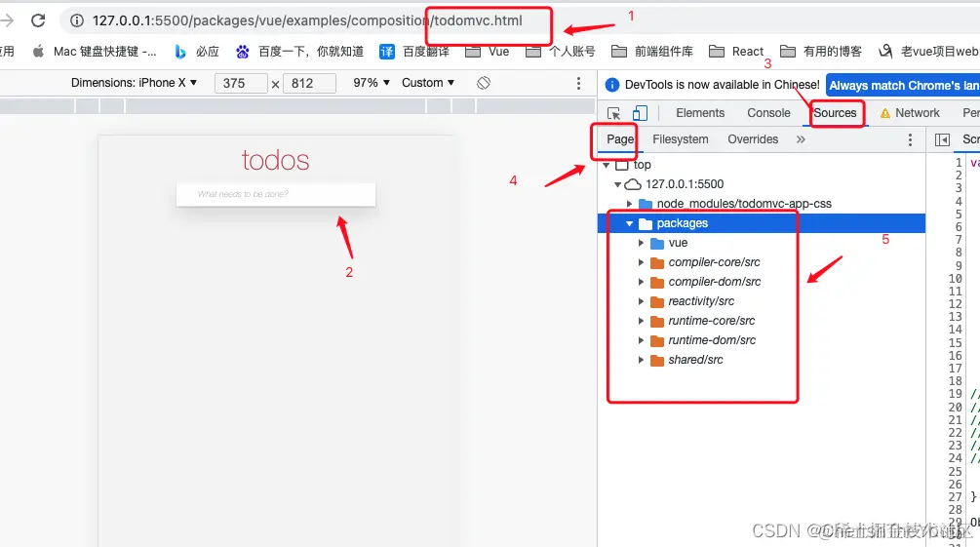This screenshot has width=980, height=547.
Task: Hide the navigator sidebar toggle icon
Action: point(943,139)
